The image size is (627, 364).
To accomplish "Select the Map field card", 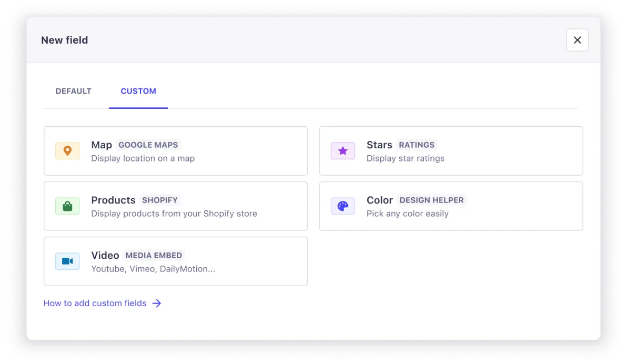I will point(176,151).
